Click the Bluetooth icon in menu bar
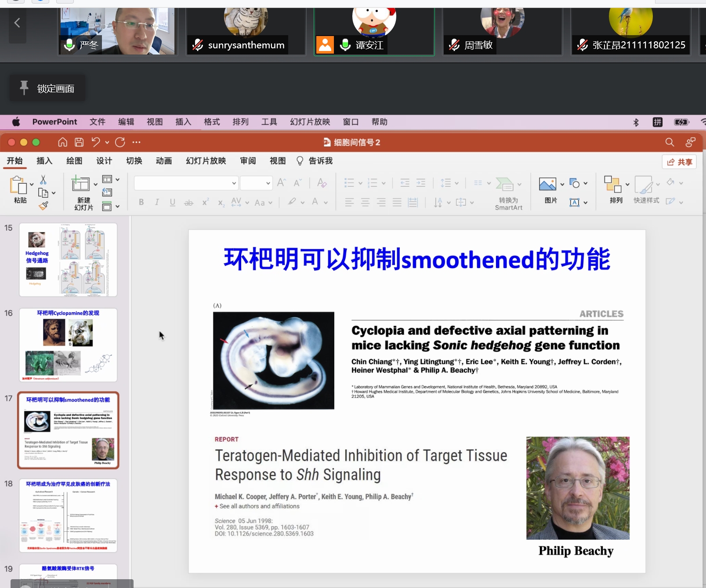The height and width of the screenshot is (588, 706). pos(636,122)
